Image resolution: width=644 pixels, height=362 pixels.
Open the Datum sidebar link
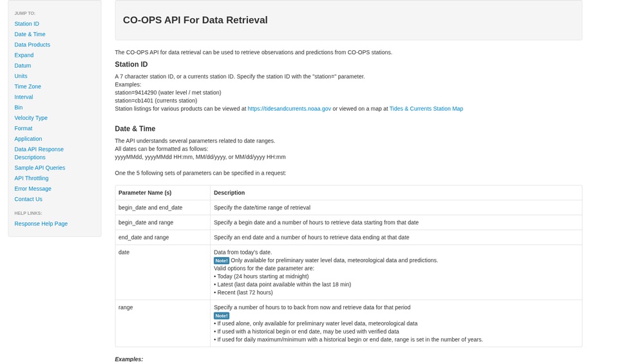(23, 66)
